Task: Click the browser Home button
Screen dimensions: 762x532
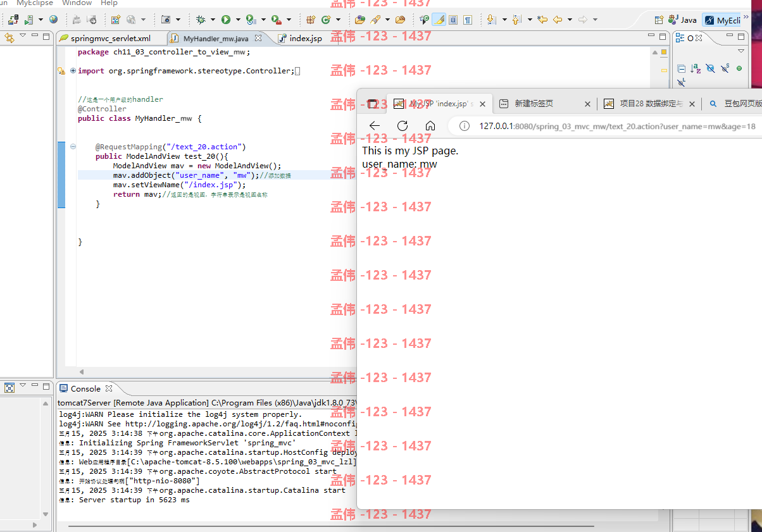Action: pos(430,126)
